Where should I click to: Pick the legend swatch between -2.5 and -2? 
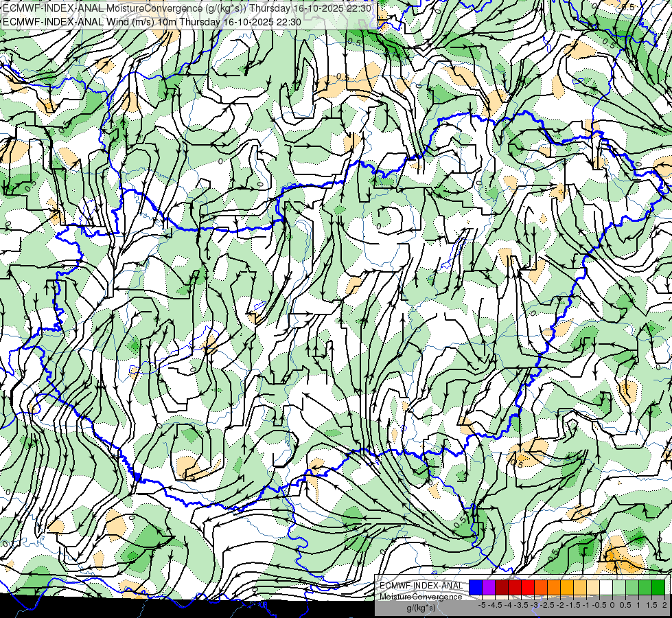click(554, 587)
